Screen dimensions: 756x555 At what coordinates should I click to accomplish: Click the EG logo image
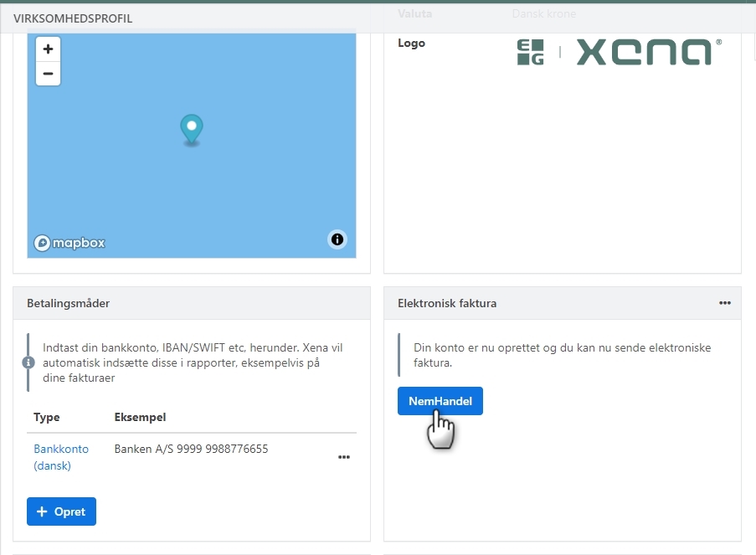pyautogui.click(x=530, y=52)
